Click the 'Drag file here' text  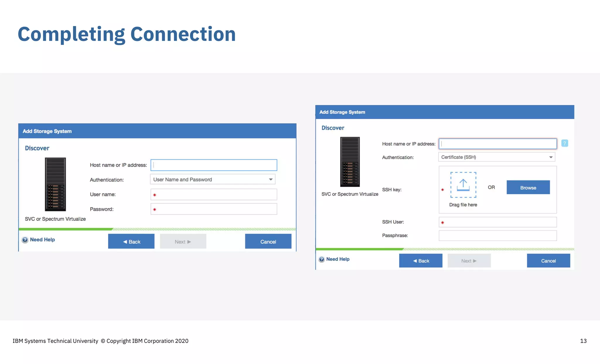pos(463,205)
